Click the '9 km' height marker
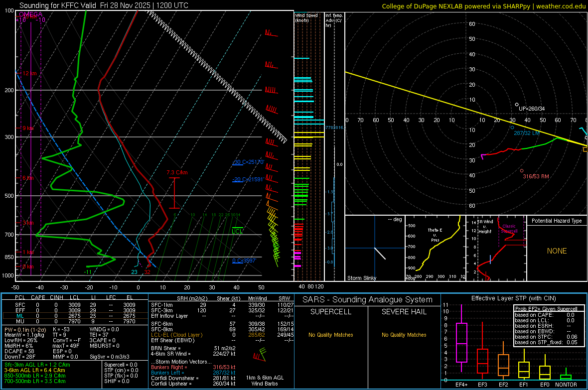588x390 pixels. tap(28, 128)
